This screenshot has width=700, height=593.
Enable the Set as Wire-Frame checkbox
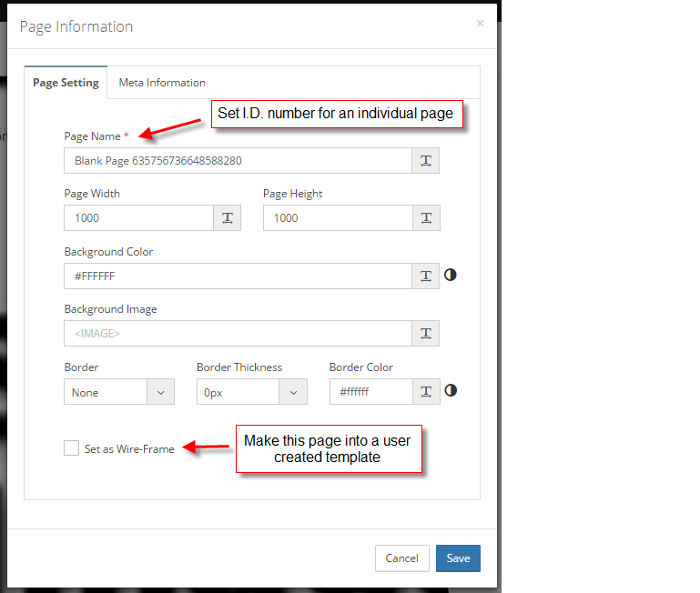click(71, 448)
